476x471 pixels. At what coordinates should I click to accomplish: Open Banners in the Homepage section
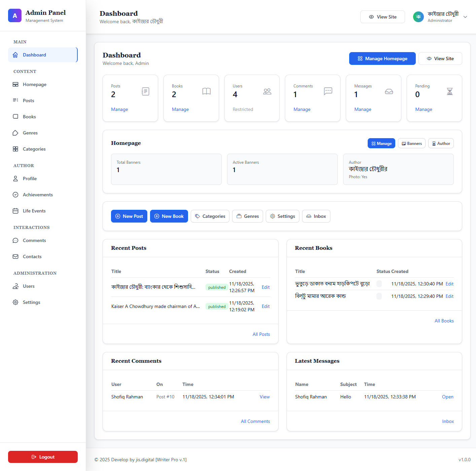[411, 144]
